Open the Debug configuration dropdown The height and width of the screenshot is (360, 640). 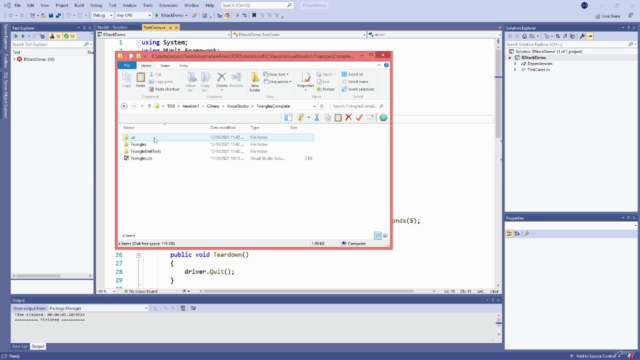click(x=102, y=16)
